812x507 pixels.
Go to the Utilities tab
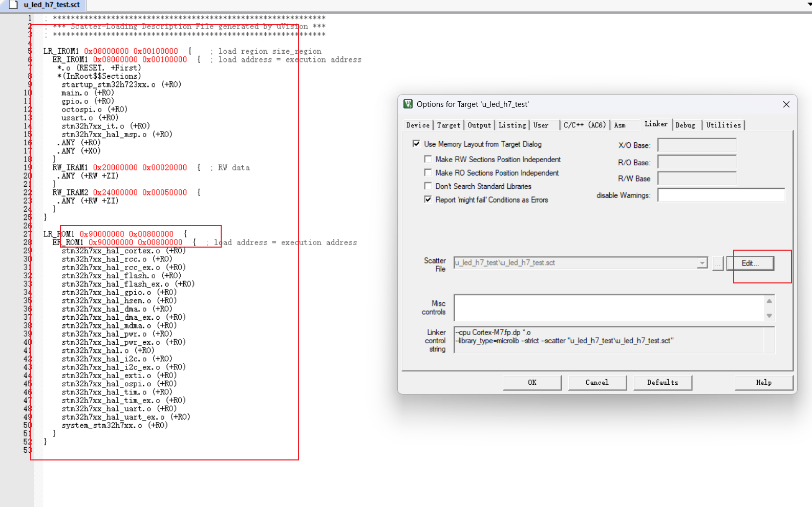coord(723,125)
